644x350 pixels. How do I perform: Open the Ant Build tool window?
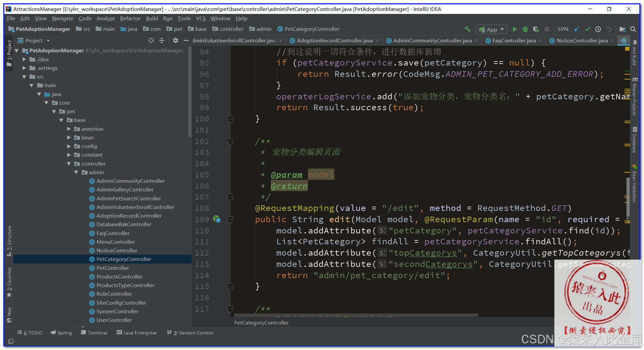tap(634, 53)
